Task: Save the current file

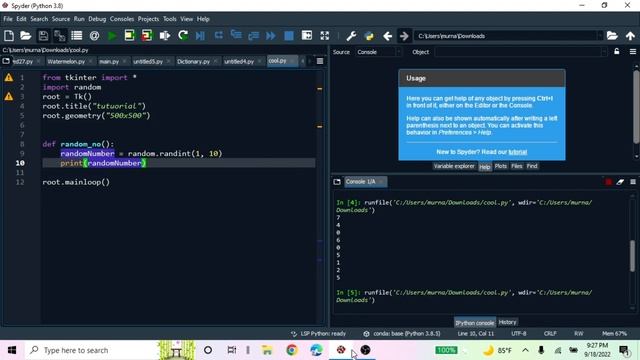Action: point(43,36)
